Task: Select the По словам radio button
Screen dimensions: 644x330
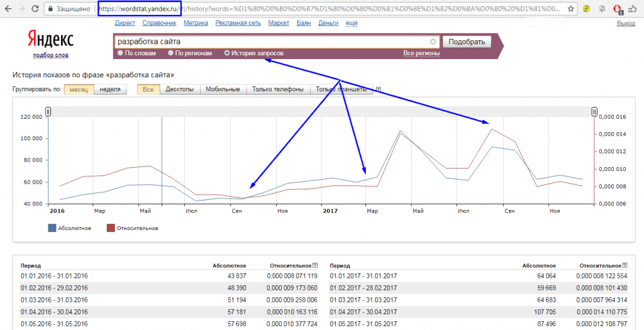Action: click(120, 53)
